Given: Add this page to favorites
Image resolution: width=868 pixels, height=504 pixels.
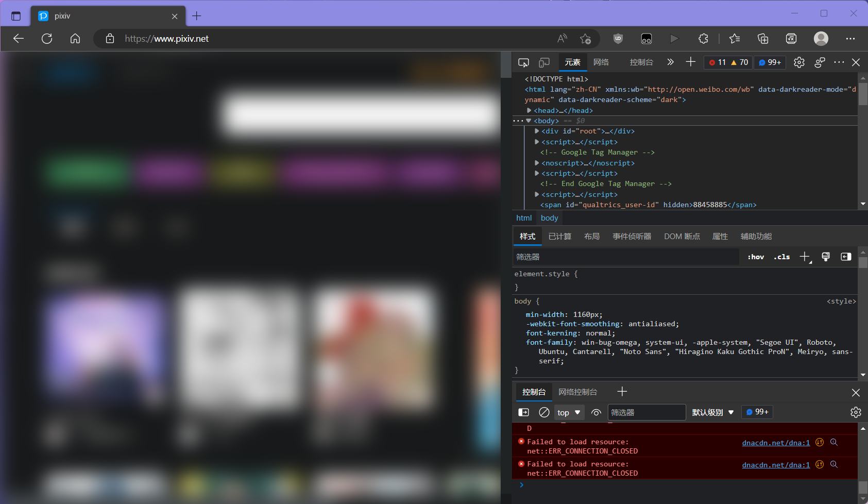Looking at the screenshot, I should coord(586,39).
